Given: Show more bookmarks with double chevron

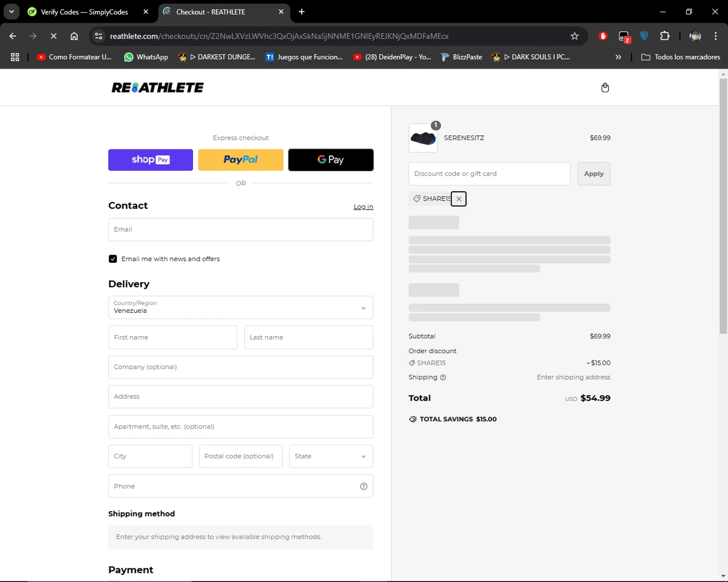Looking at the screenshot, I should pos(618,57).
